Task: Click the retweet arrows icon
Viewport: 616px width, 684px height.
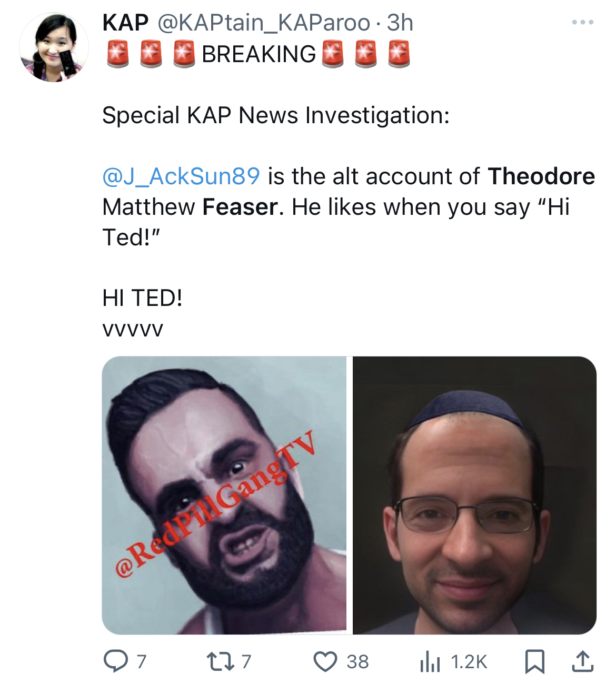Action: 220,661
